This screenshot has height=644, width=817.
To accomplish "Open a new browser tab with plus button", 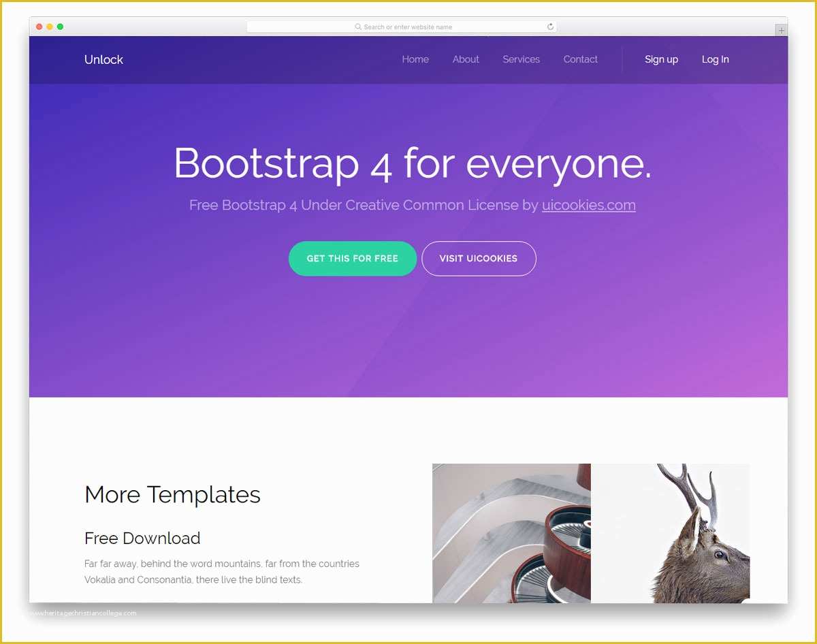I will pyautogui.click(x=781, y=30).
